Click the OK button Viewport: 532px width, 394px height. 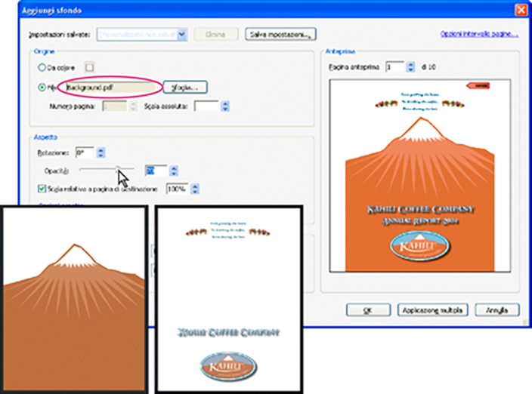[x=368, y=310]
